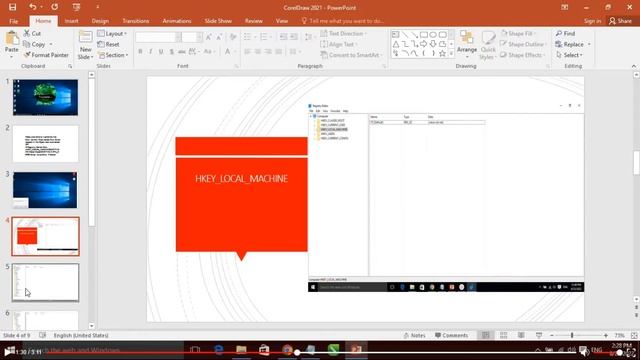Click the Share button
This screenshot has height=360, width=640.
point(620,21)
